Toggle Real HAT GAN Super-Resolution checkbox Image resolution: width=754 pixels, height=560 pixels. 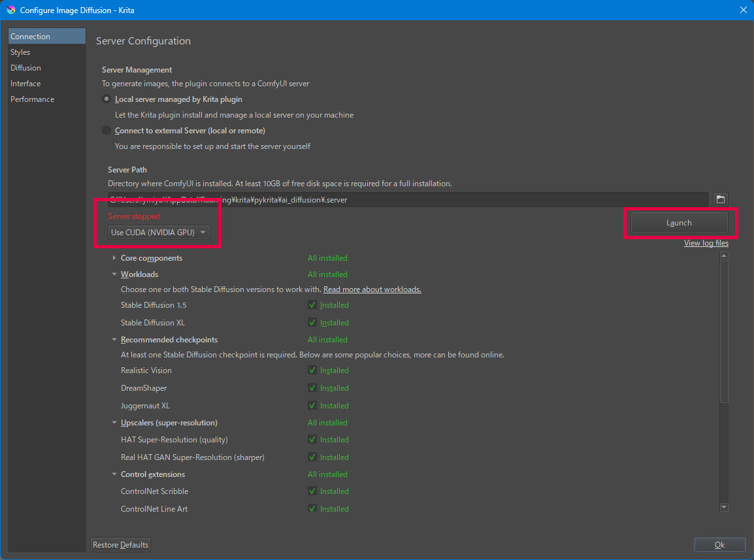(x=312, y=457)
